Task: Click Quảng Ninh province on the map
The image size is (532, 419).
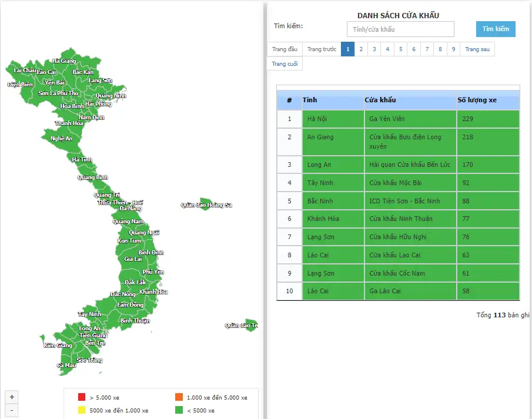Action: (111, 96)
